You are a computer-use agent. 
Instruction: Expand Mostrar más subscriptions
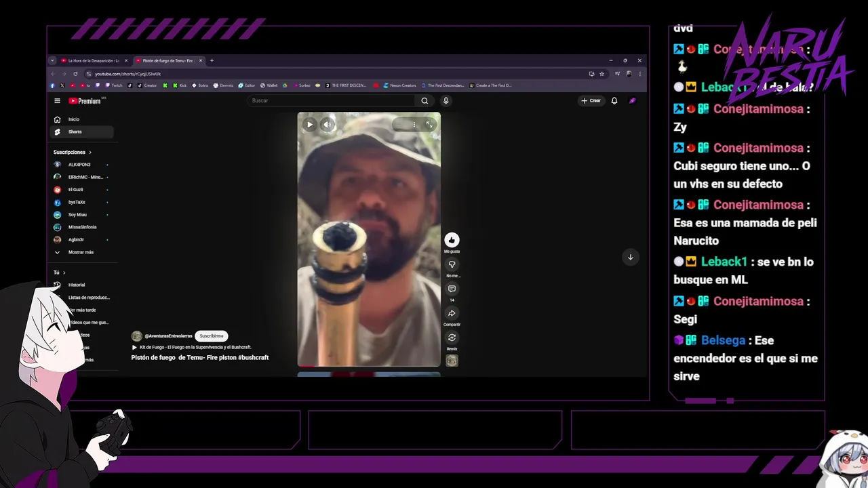point(82,252)
